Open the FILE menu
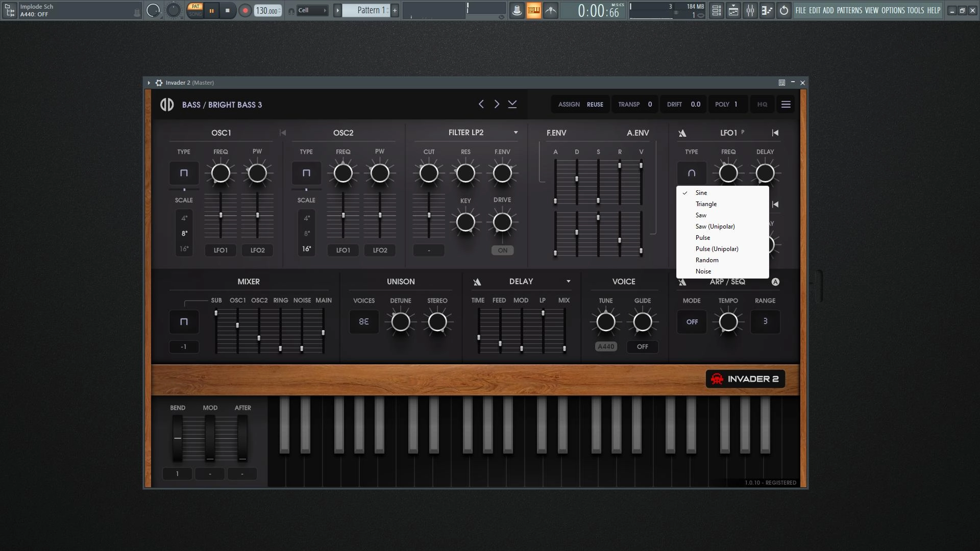 [x=801, y=10]
